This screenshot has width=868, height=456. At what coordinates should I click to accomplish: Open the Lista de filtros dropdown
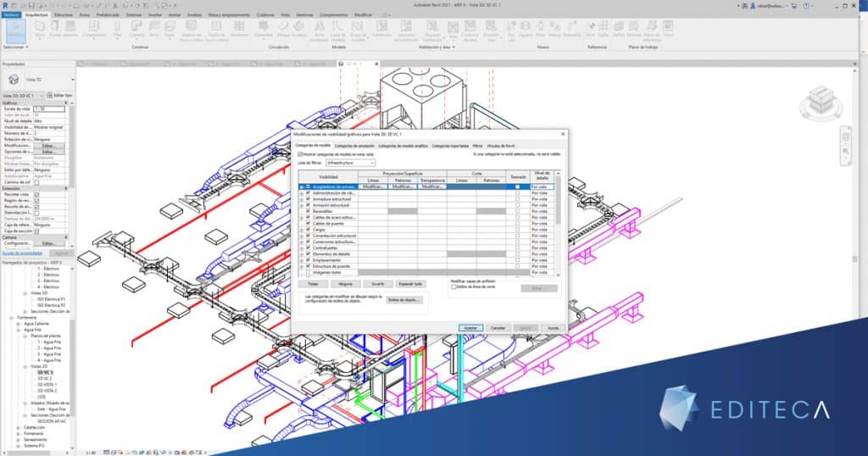click(350, 163)
